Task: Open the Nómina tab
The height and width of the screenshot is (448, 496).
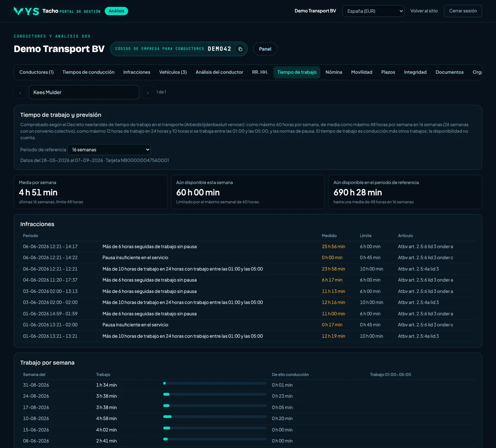Action: 334,72
